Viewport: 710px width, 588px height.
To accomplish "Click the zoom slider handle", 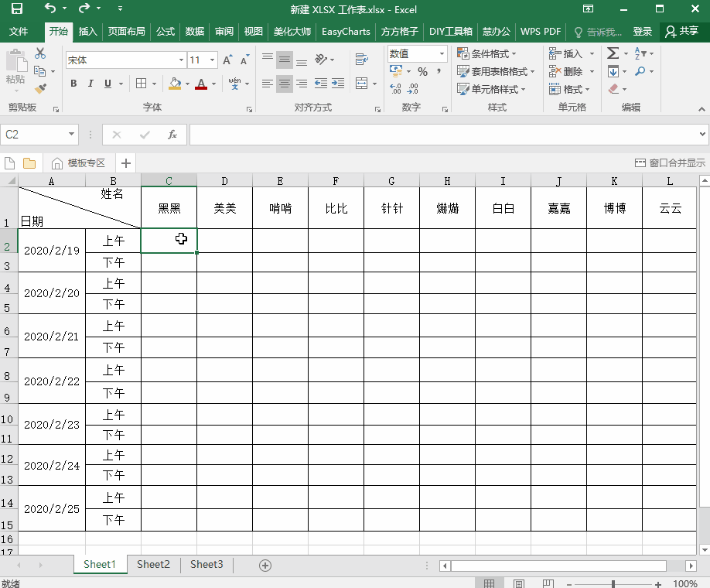I will click(613, 584).
